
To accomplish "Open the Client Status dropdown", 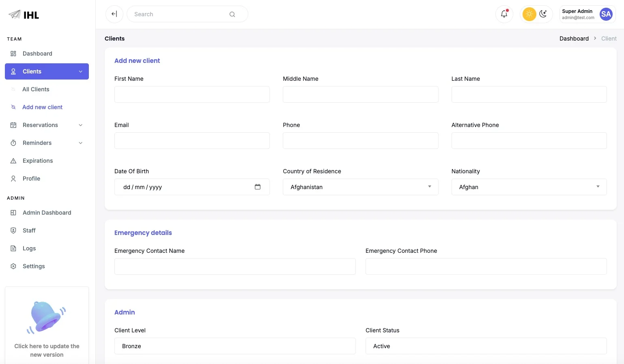I will (486, 346).
